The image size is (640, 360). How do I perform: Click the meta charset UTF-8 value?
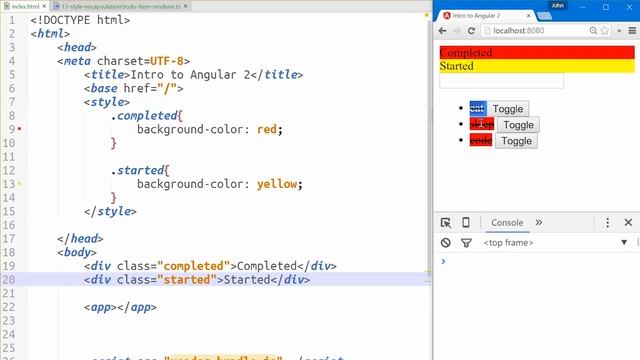click(167, 61)
